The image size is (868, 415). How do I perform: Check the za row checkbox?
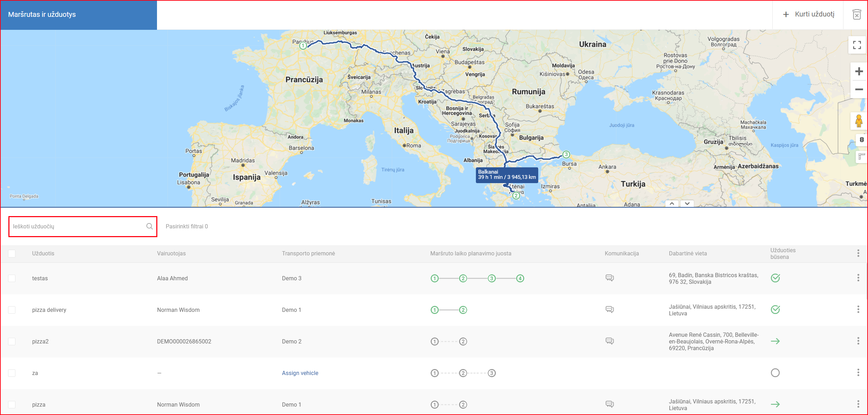(x=12, y=373)
